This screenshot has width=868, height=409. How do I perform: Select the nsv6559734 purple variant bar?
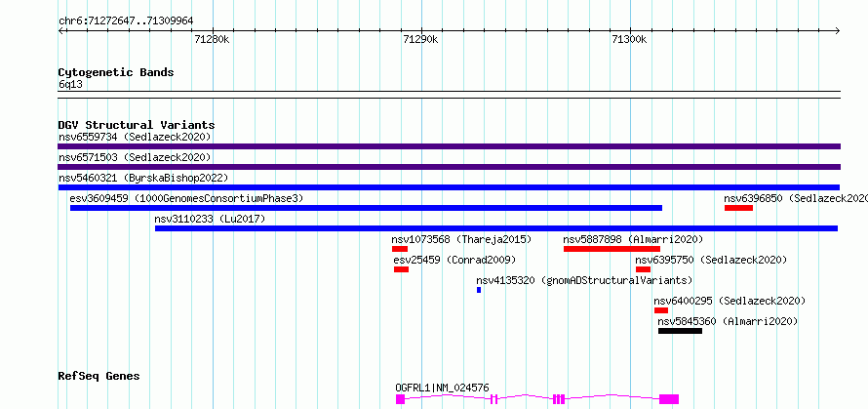pos(449,146)
